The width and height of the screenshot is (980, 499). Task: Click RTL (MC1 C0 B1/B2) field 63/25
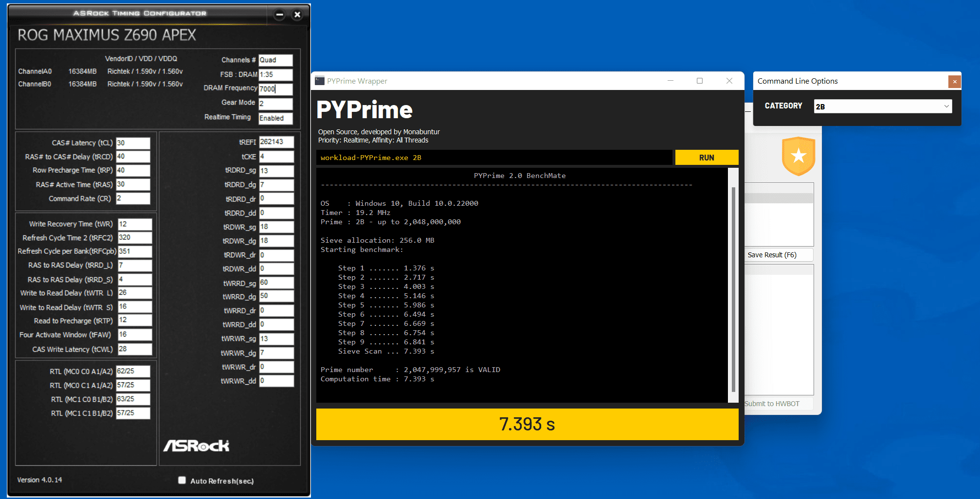point(133,399)
